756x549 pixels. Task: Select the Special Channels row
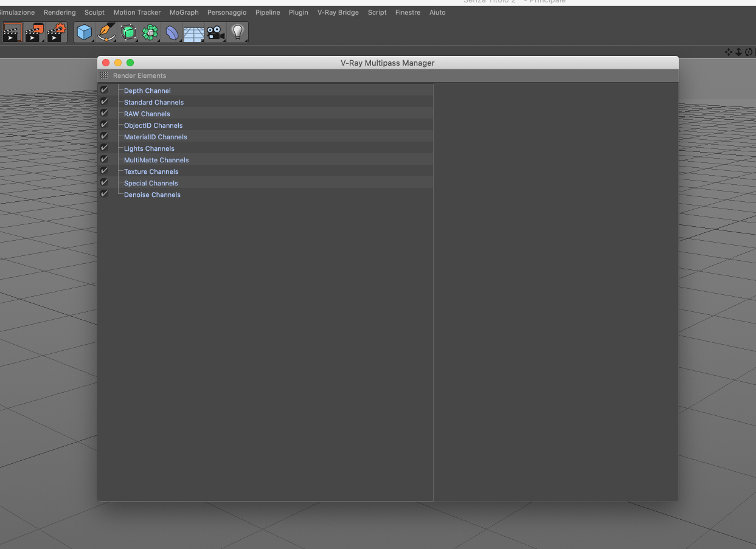(x=265, y=183)
